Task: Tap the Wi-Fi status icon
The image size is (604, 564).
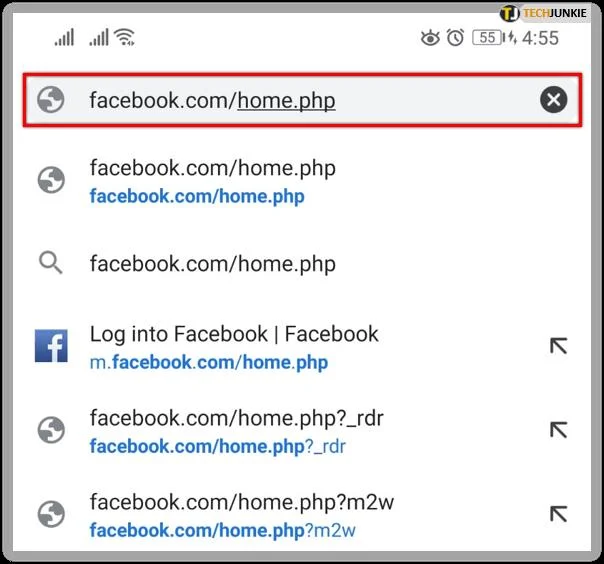Action: click(x=125, y=37)
